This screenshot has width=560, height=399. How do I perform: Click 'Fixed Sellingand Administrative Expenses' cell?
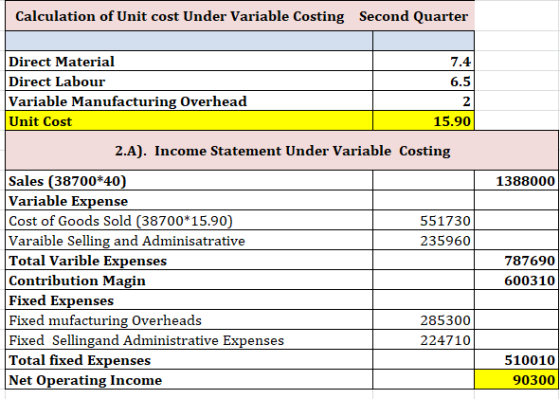pyautogui.click(x=189, y=340)
